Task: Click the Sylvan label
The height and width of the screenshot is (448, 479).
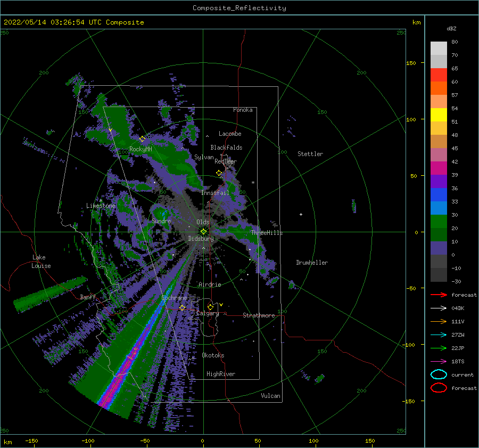Action: (x=204, y=157)
